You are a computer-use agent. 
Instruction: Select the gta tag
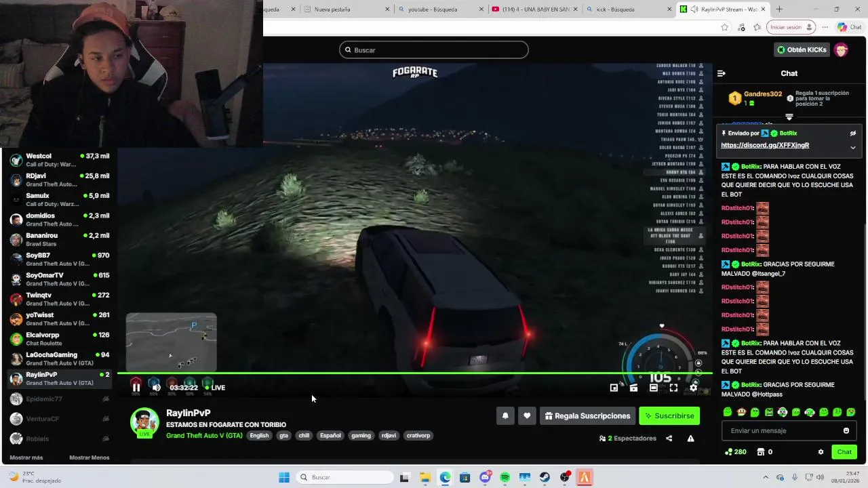coord(283,436)
